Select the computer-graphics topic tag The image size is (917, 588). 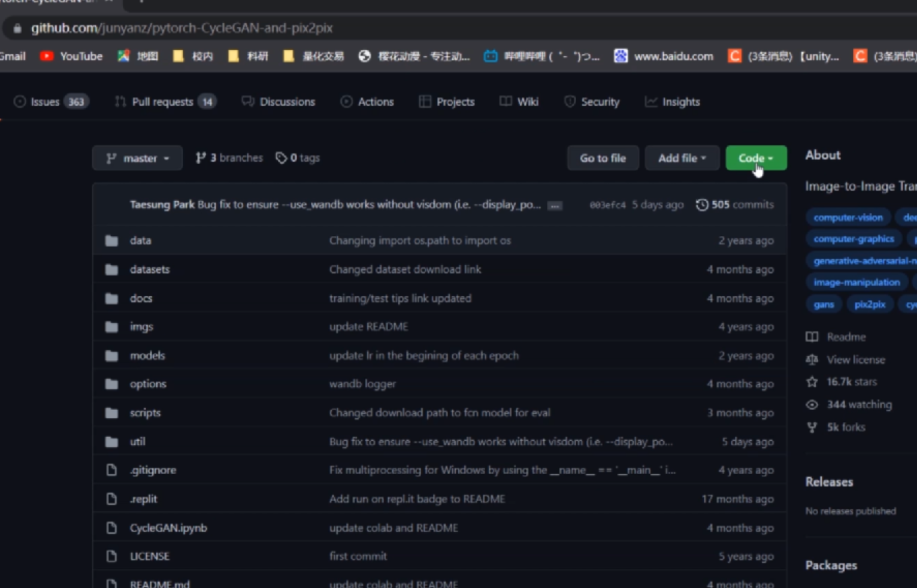(854, 239)
